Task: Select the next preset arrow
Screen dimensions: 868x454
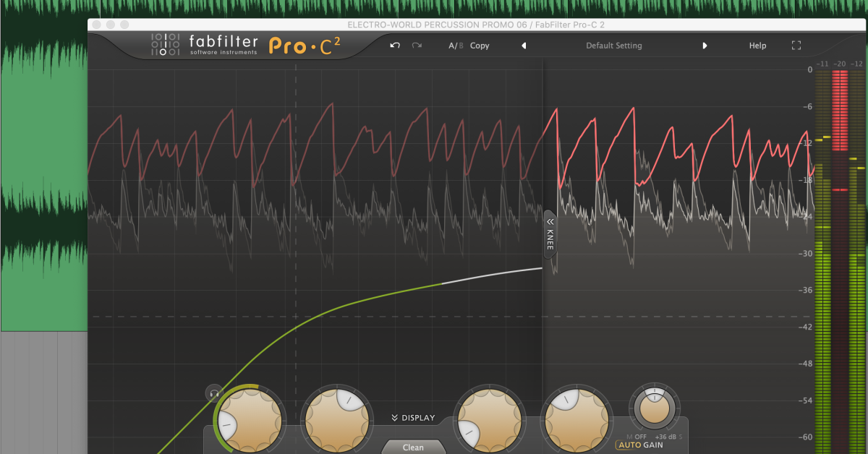Action: (x=705, y=45)
